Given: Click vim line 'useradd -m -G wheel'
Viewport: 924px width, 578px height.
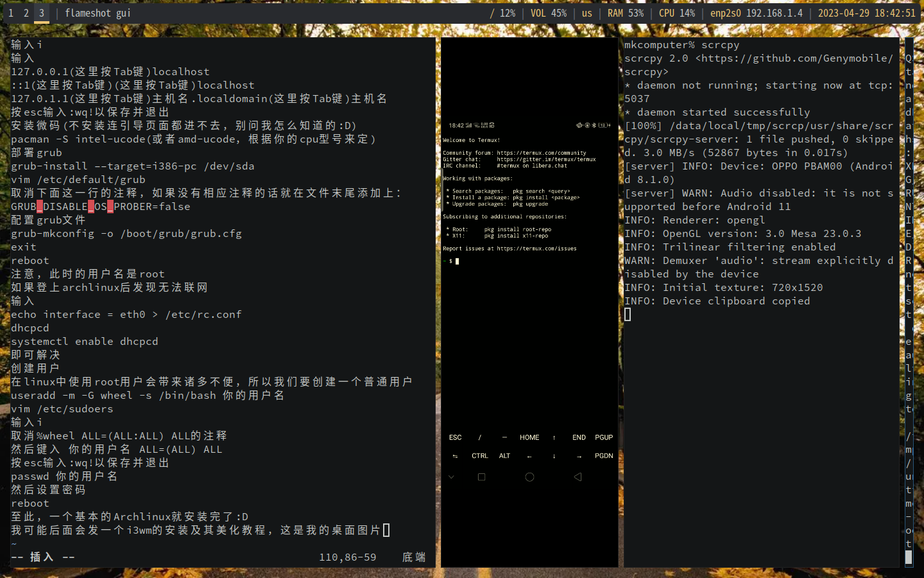Looking at the screenshot, I should pos(148,396).
